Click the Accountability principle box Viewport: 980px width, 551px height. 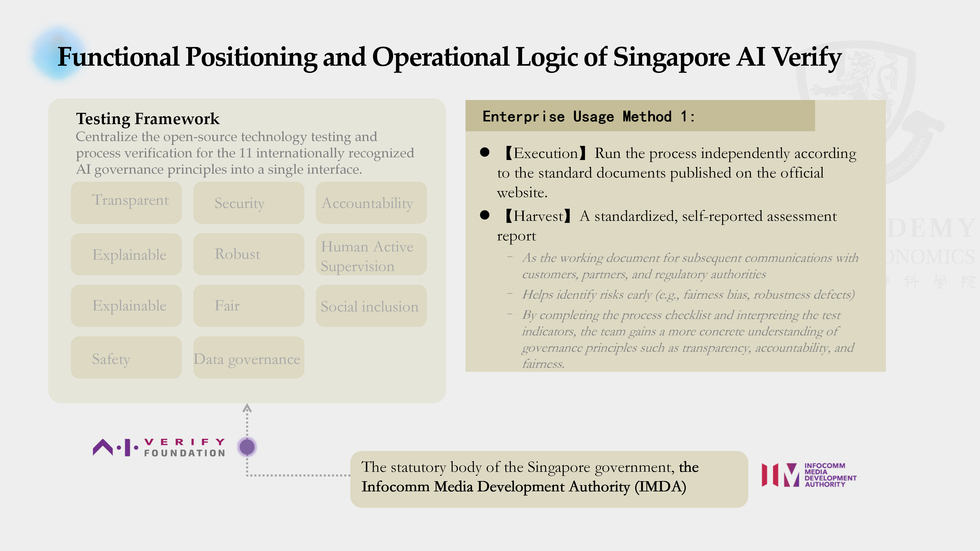[371, 202]
